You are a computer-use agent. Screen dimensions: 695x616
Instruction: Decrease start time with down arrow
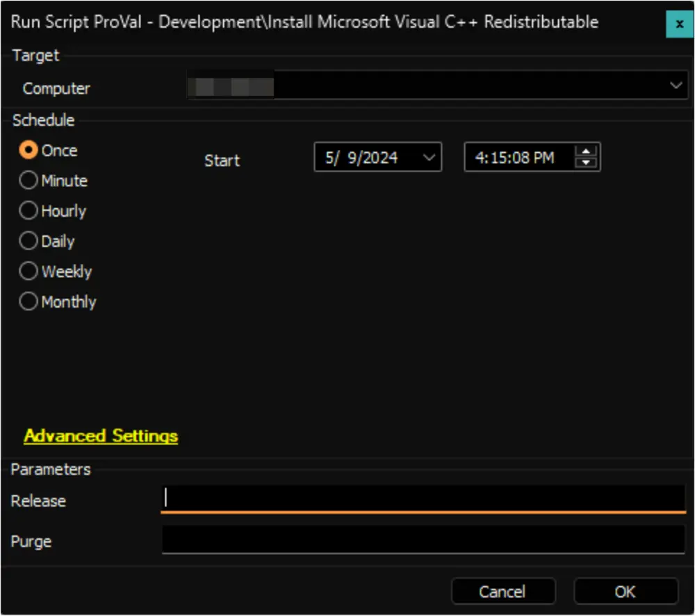click(x=585, y=163)
